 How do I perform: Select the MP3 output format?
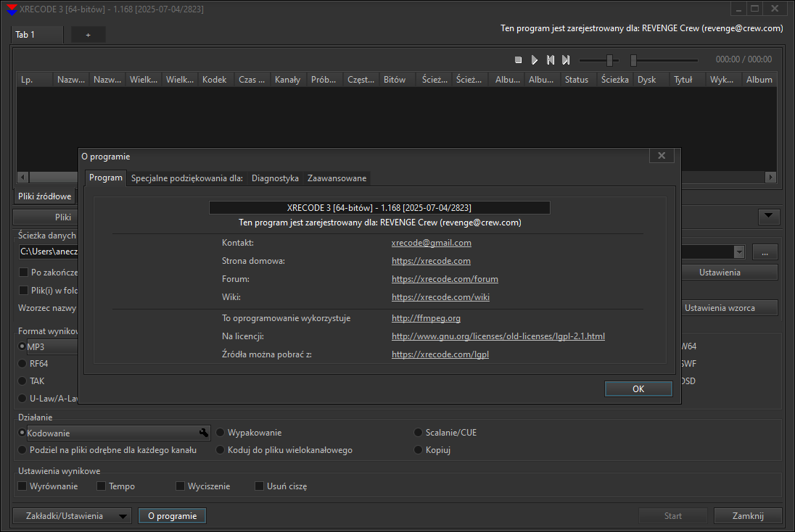tap(22, 346)
